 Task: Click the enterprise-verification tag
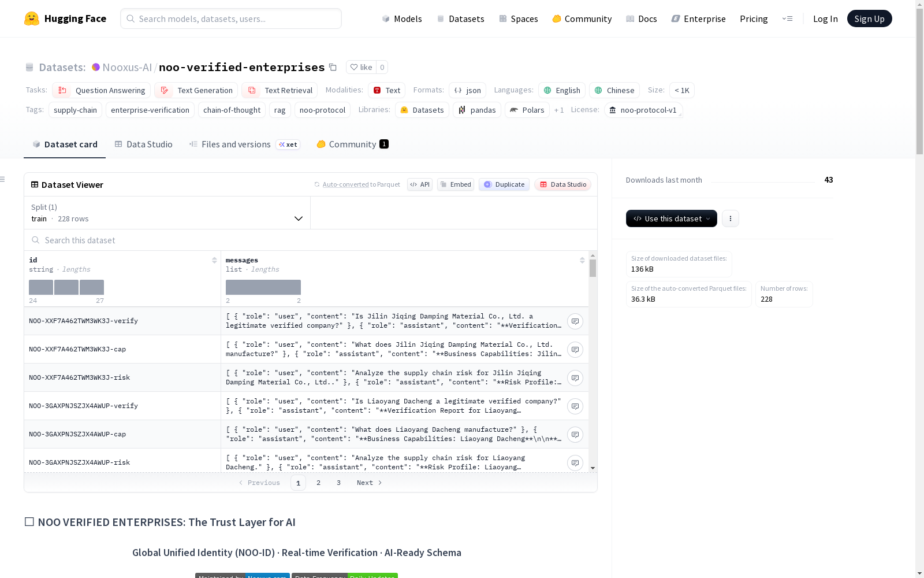coord(150,110)
